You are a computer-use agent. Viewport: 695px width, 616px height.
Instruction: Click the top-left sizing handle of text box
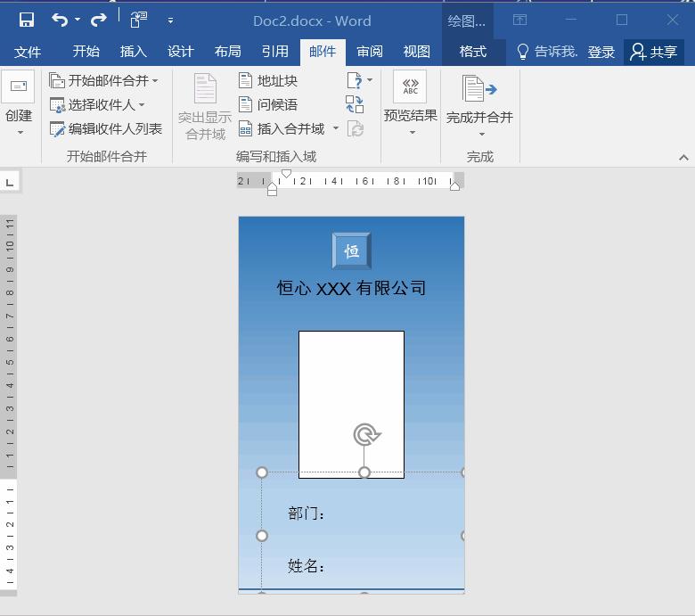click(262, 472)
